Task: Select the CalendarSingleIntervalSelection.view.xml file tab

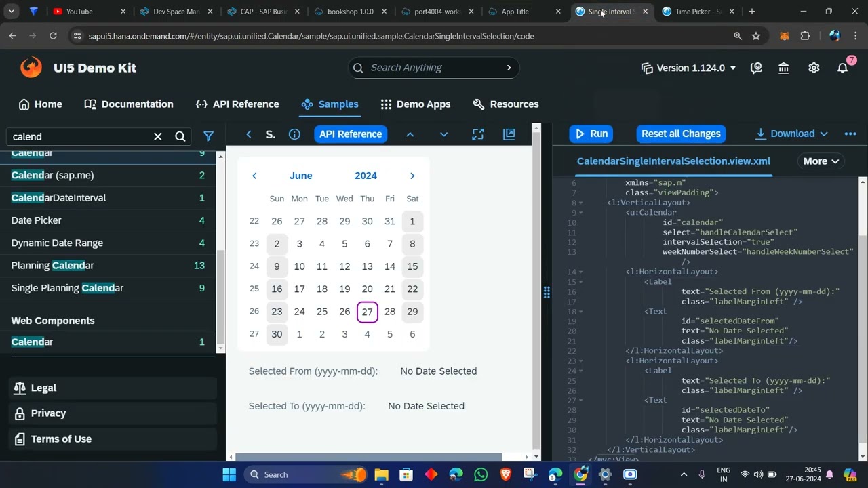Action: click(673, 161)
